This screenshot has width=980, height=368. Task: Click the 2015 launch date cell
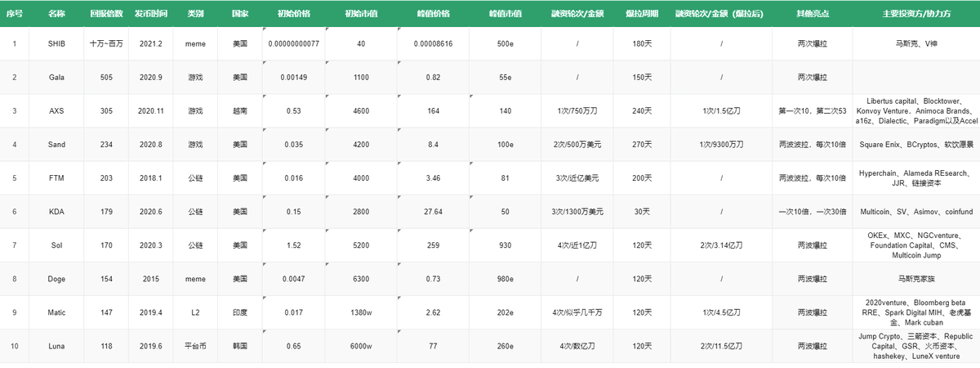coord(151,278)
